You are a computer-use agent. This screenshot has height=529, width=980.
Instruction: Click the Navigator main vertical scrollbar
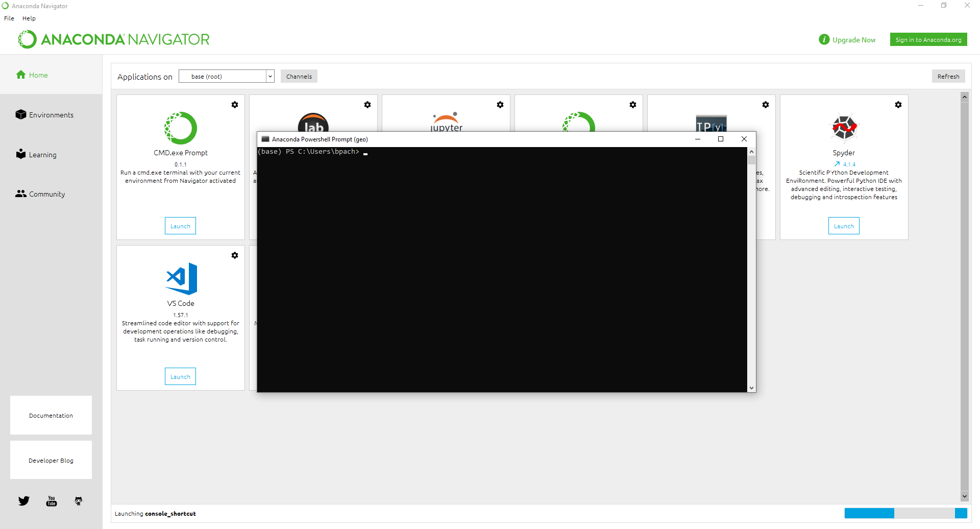click(964, 296)
